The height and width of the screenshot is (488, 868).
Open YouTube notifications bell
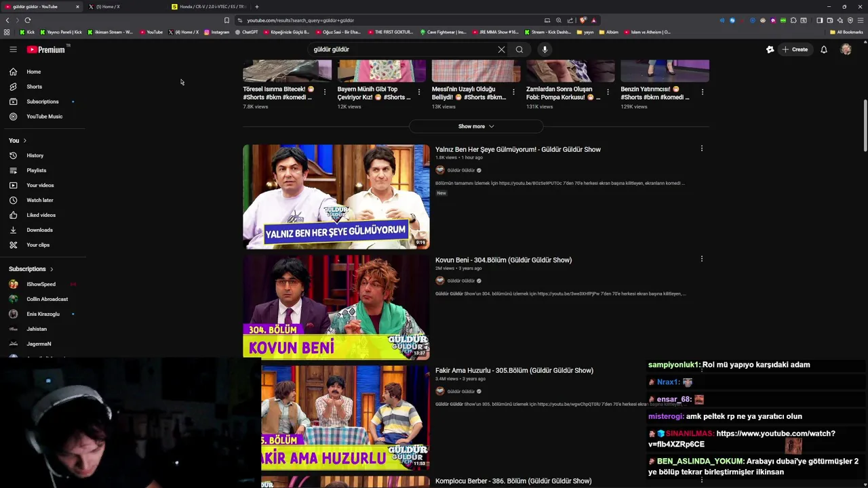coord(824,49)
